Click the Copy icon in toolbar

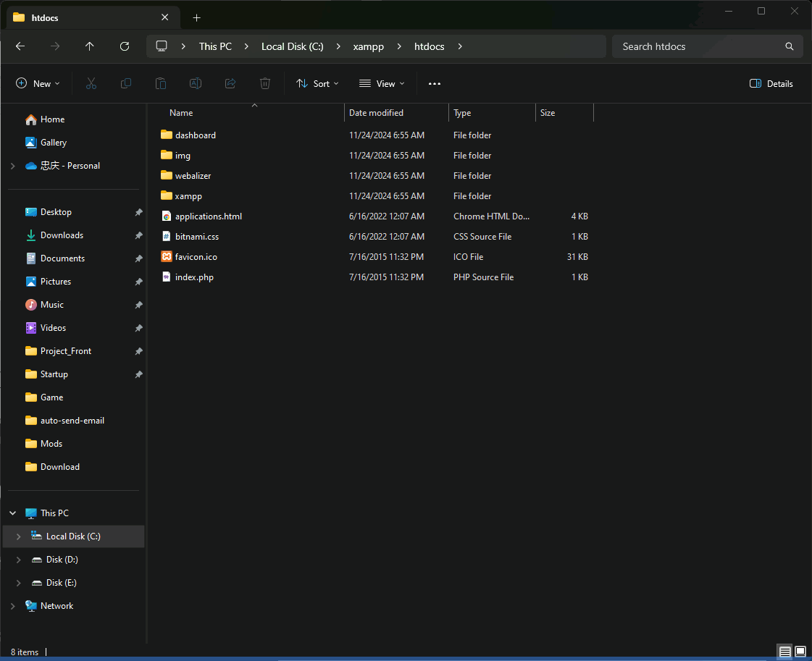coord(126,83)
